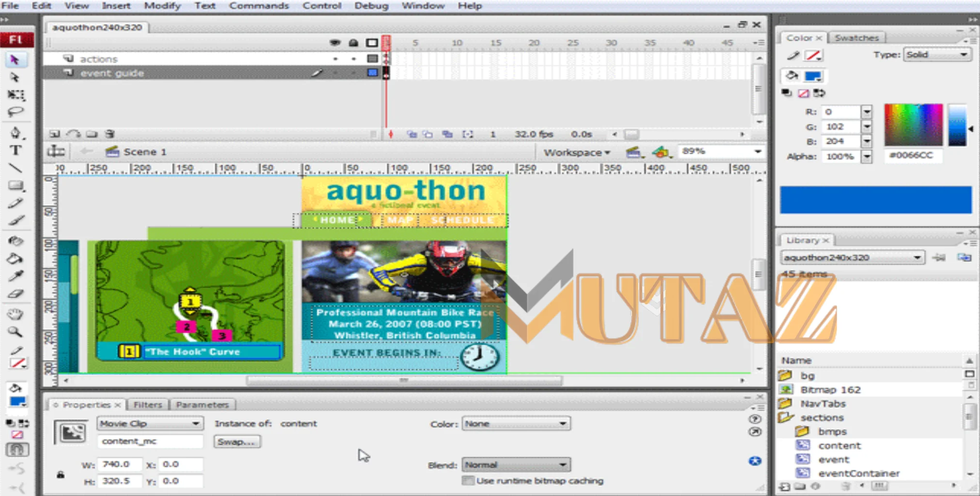Toggle outline square of event guide layer

[x=372, y=73]
